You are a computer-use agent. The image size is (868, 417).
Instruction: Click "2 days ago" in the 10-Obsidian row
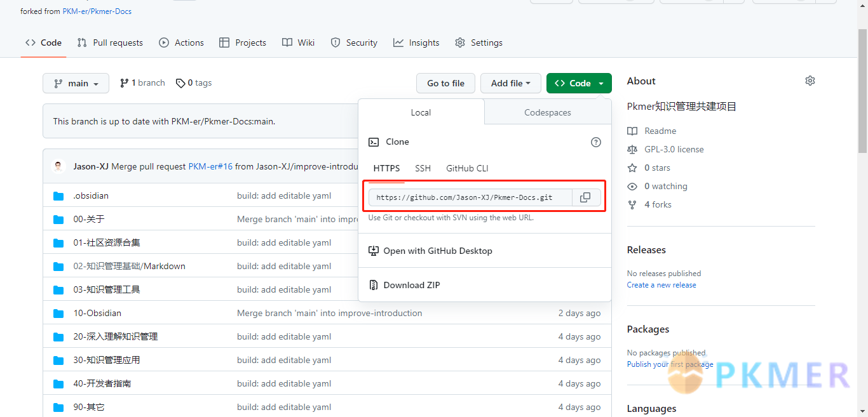pos(580,313)
